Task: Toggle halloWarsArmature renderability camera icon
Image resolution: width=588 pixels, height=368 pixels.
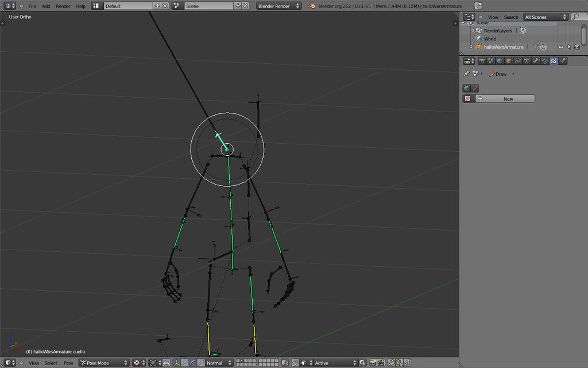Action: coord(577,47)
